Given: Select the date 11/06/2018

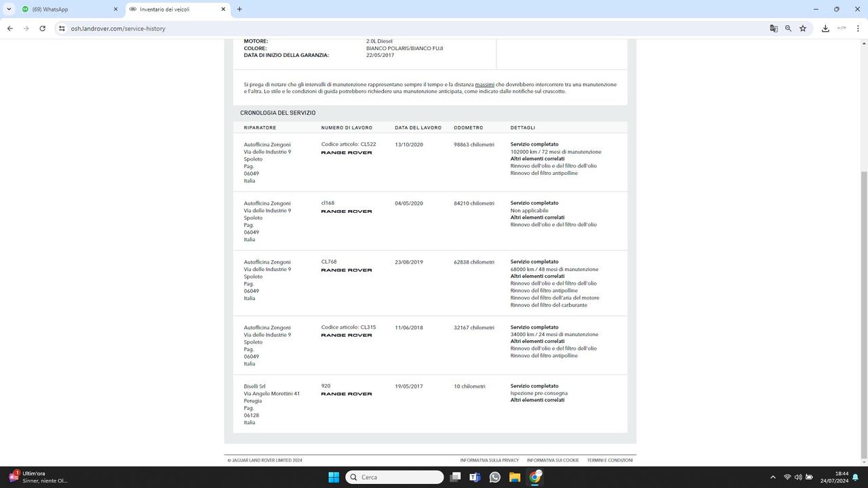Looking at the screenshot, I should [x=409, y=327].
